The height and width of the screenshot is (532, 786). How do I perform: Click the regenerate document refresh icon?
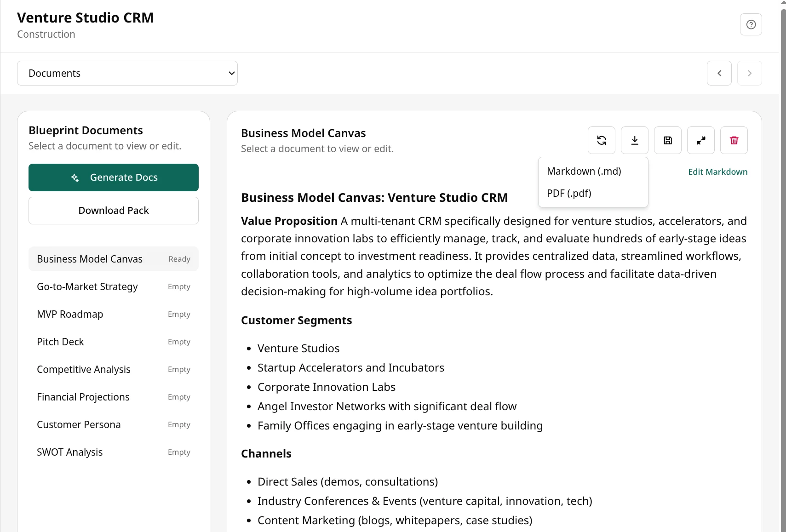point(602,140)
